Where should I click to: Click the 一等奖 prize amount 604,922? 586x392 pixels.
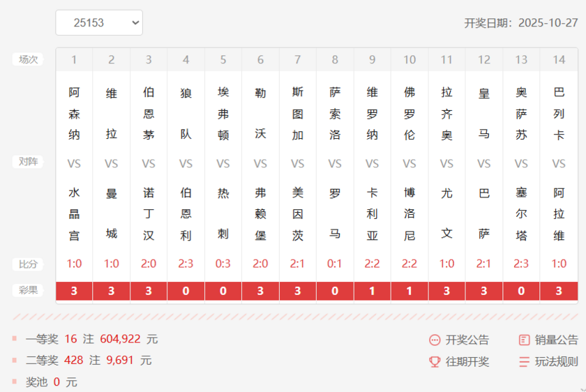(x=121, y=339)
